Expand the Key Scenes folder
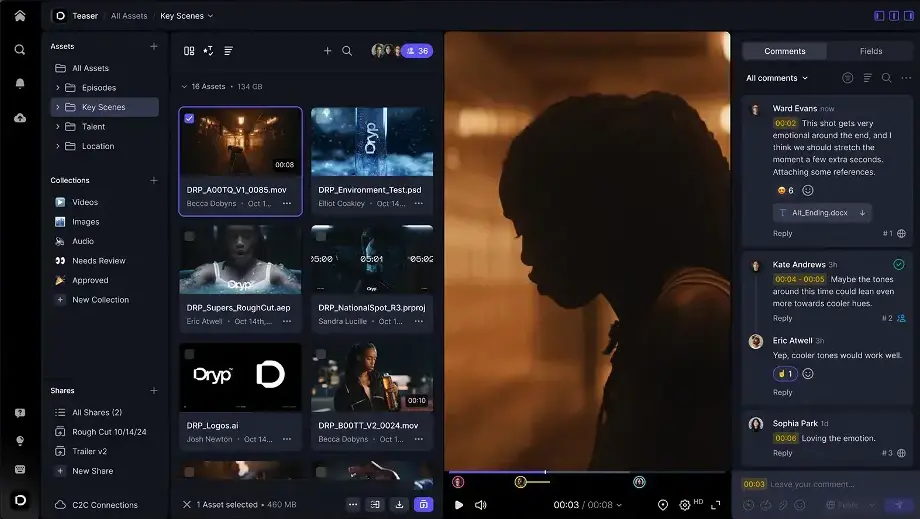Image resolution: width=920 pixels, height=519 pixels. pyautogui.click(x=58, y=107)
